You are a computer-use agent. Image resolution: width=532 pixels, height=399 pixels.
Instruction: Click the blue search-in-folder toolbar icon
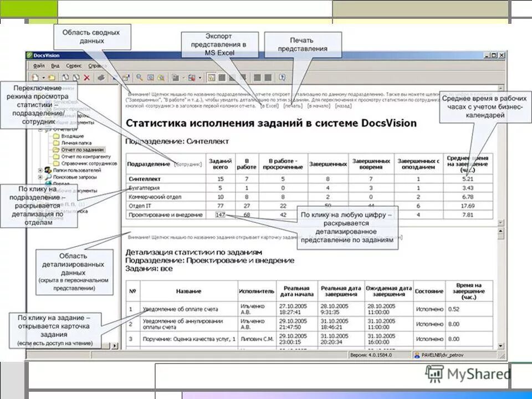(150, 78)
